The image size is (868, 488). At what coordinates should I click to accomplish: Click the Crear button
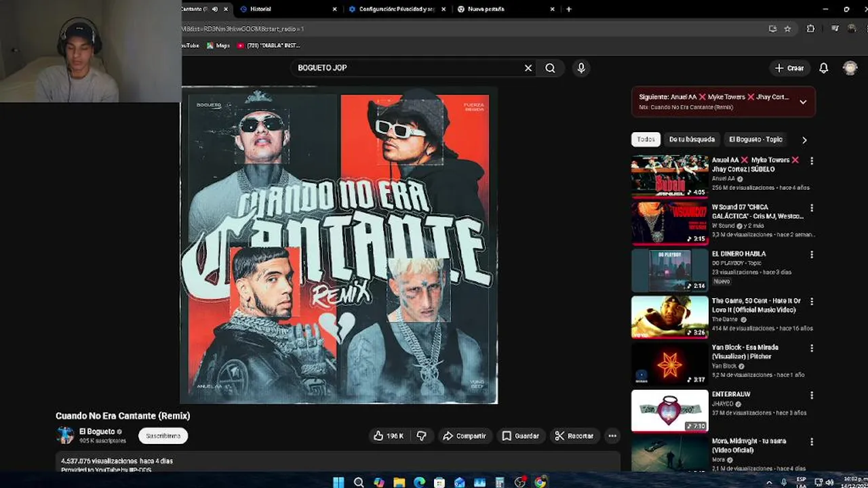pyautogui.click(x=790, y=68)
